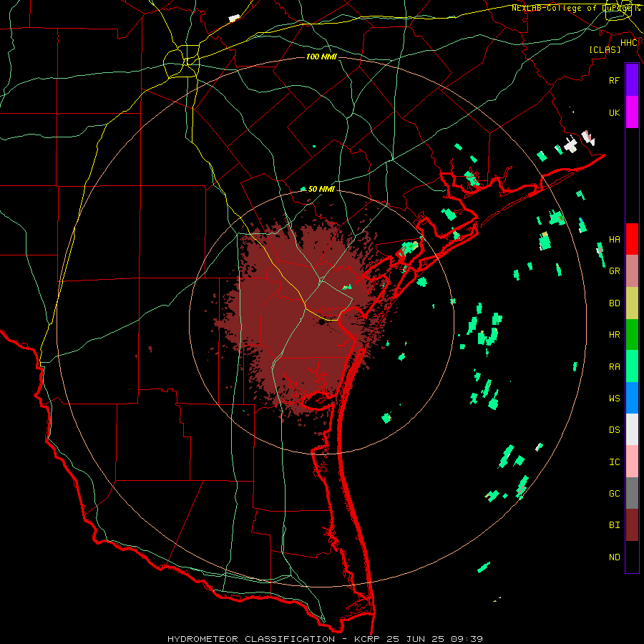Click the "09:39" timestamp in the title
The image size is (644, 644).
(x=467, y=639)
